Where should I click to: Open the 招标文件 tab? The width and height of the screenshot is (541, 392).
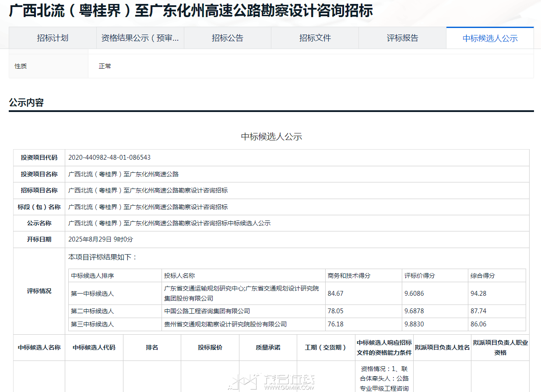pyautogui.click(x=315, y=38)
